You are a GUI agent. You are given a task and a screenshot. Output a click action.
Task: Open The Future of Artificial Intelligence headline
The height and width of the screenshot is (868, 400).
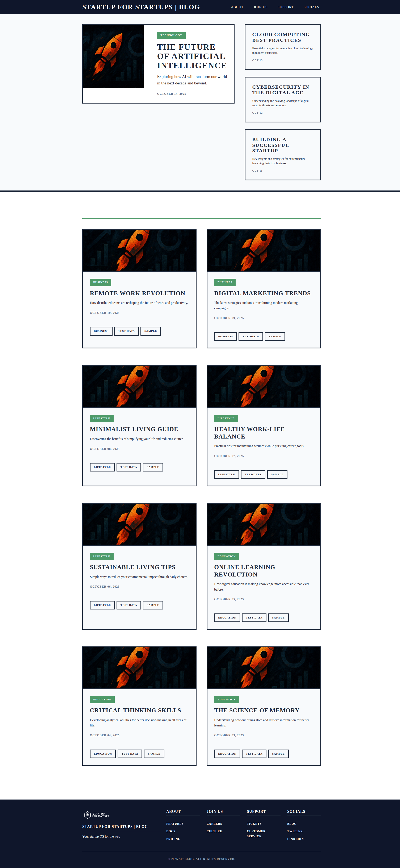point(192,56)
